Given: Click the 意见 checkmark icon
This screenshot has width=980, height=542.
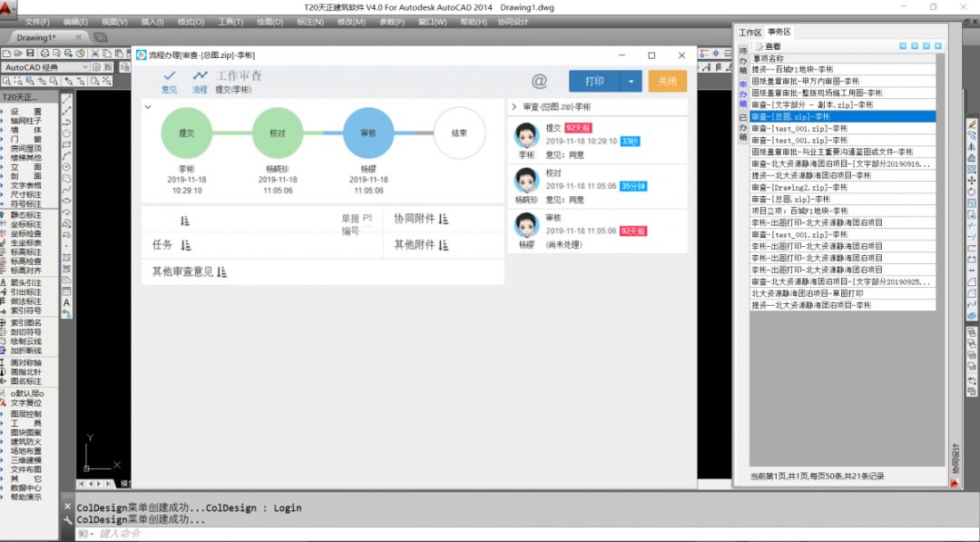Looking at the screenshot, I should pos(169,76).
